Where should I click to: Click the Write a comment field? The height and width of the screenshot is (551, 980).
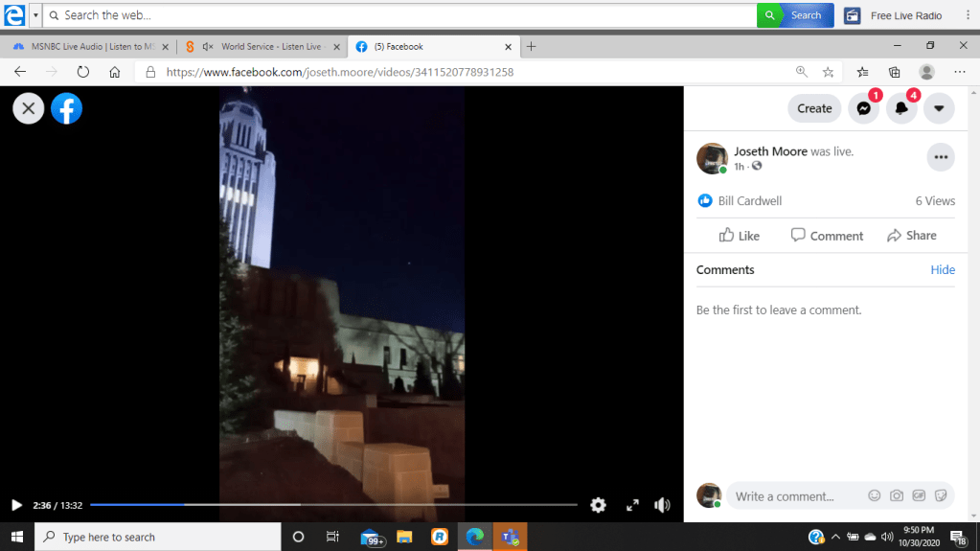point(795,496)
